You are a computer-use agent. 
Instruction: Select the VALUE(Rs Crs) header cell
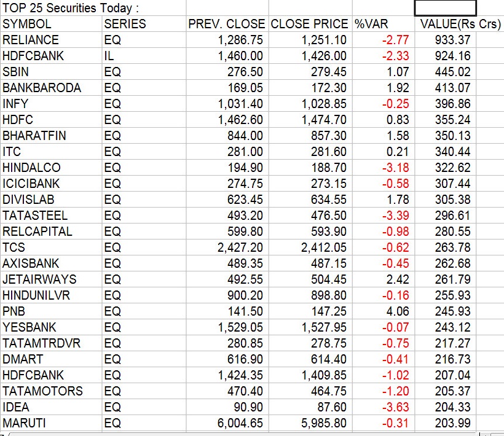pyautogui.click(x=460, y=25)
